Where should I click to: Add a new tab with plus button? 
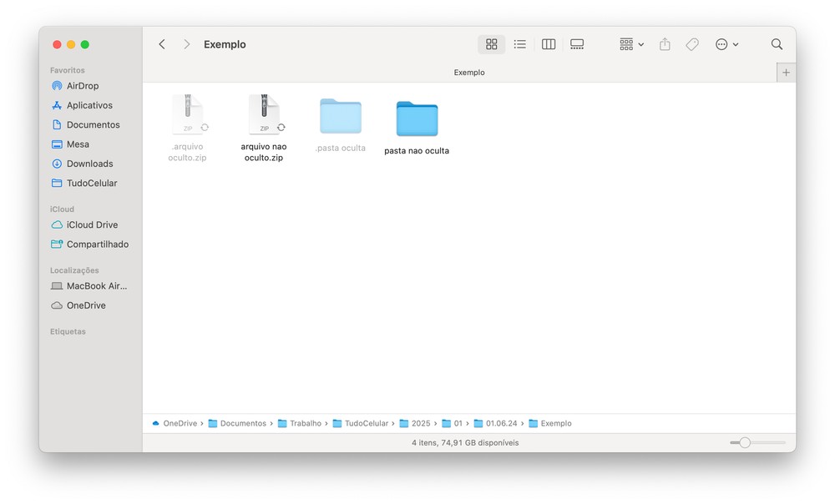click(786, 73)
